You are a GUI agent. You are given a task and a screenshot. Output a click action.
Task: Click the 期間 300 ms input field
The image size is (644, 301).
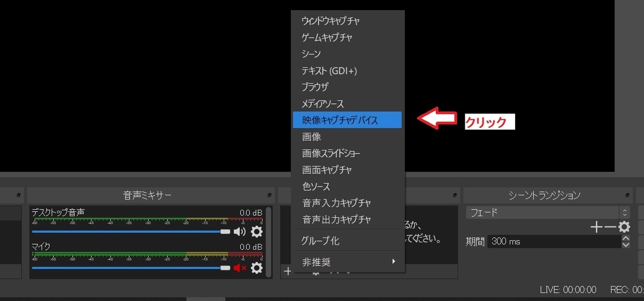pos(554,242)
